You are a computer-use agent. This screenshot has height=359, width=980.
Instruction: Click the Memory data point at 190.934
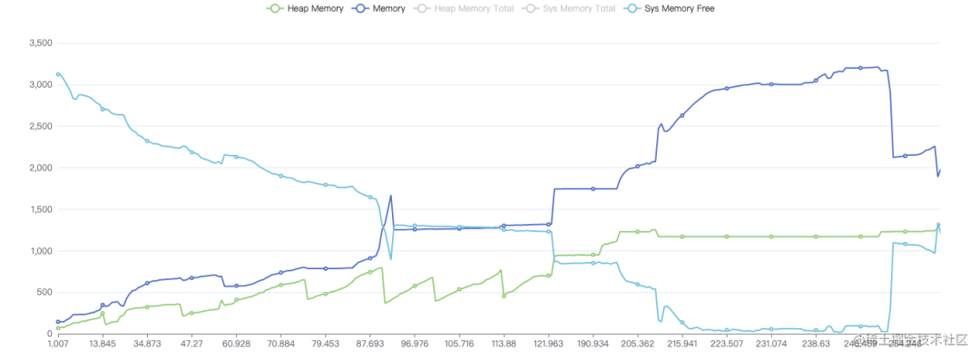pos(593,189)
